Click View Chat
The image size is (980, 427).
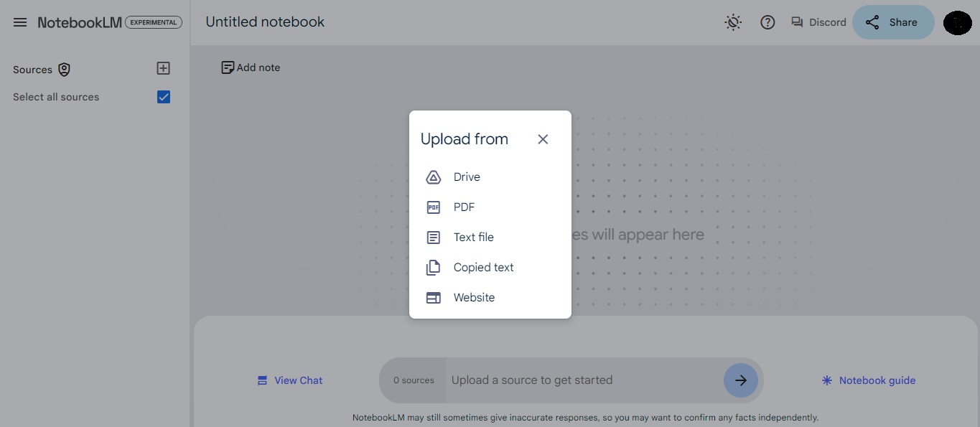[x=289, y=380]
